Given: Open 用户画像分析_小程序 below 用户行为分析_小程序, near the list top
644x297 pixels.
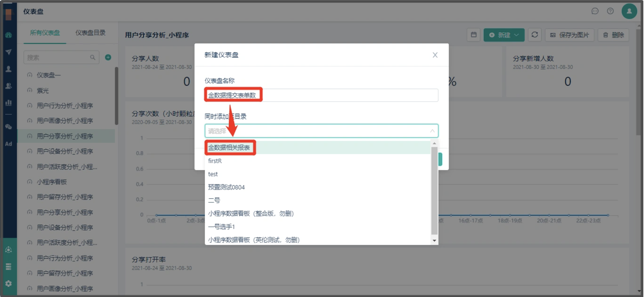Looking at the screenshot, I should click(x=66, y=121).
